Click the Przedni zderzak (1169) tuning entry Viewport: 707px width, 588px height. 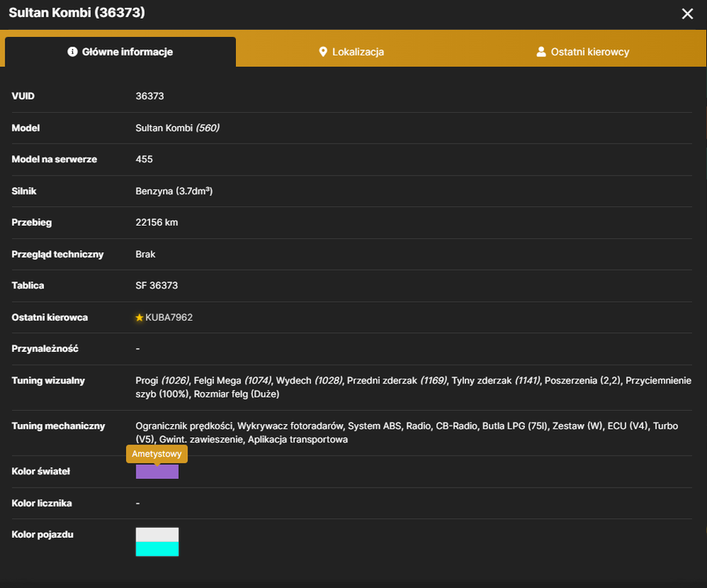coord(397,380)
